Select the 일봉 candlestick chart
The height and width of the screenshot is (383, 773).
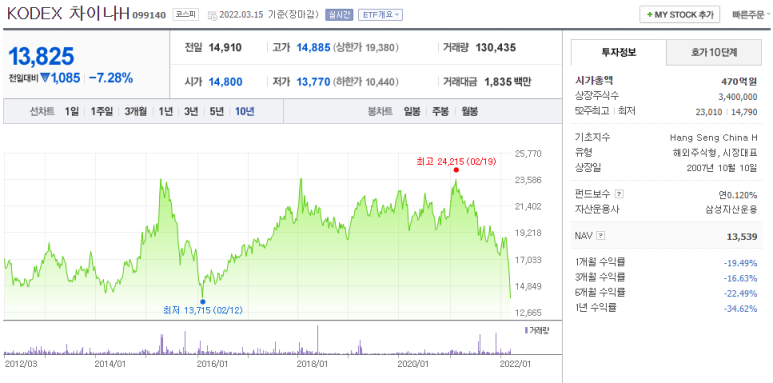(412, 111)
